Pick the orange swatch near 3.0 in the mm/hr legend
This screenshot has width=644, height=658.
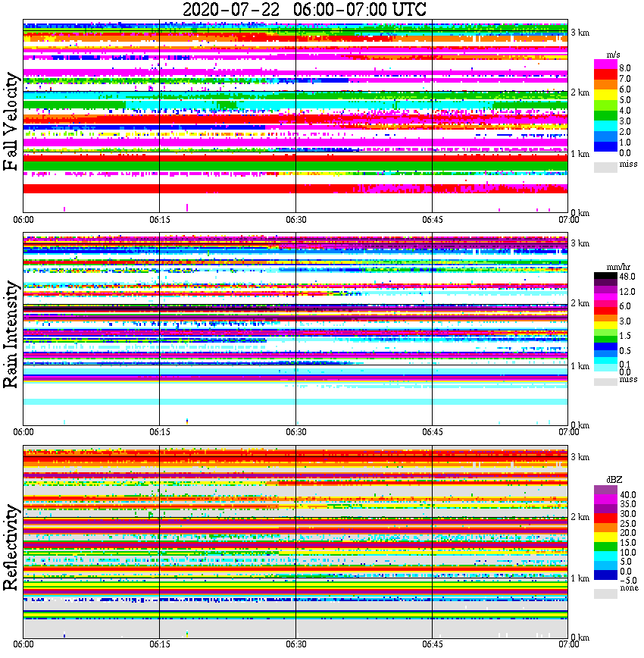605,318
